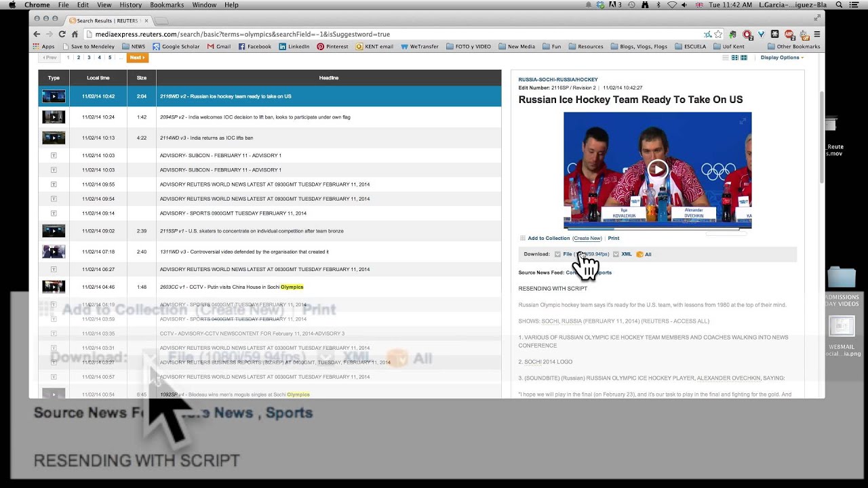
Task: Open thumbnail for India welcomes IOC decision
Action: (x=54, y=117)
